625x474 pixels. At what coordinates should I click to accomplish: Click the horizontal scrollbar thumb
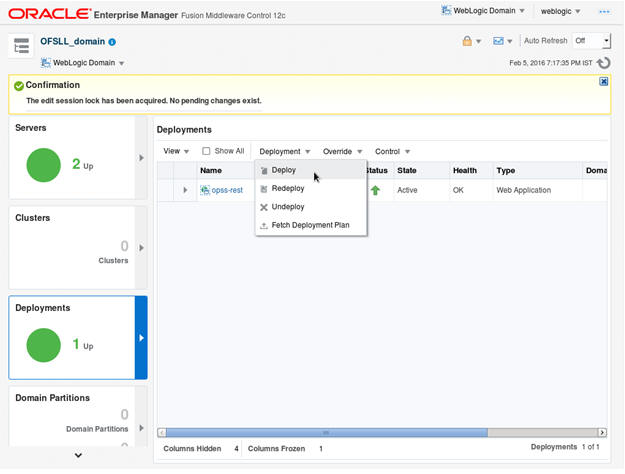(326, 433)
